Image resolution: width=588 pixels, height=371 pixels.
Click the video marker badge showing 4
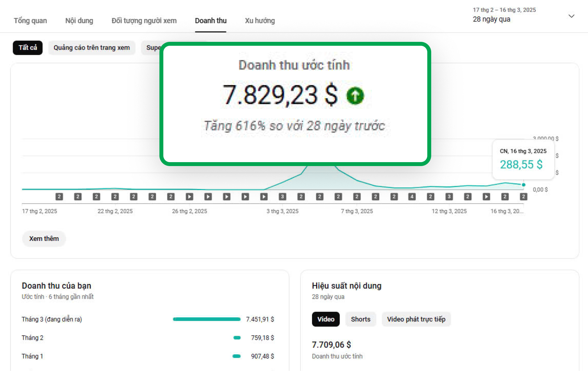[412, 196]
